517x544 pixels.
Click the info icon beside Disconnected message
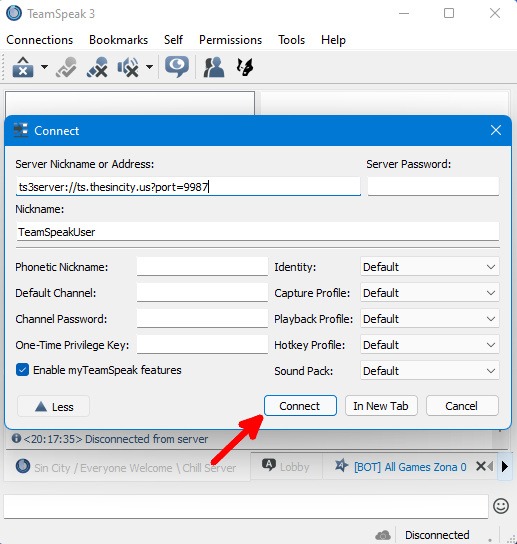(x=16, y=438)
